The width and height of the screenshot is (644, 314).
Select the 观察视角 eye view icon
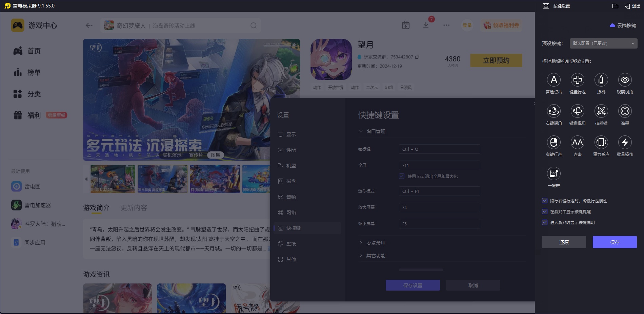pyautogui.click(x=625, y=80)
